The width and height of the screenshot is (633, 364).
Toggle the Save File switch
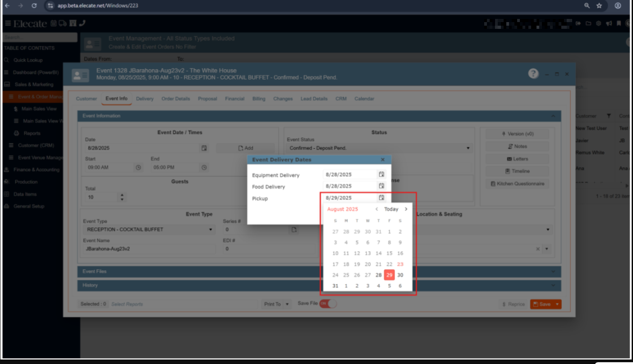pyautogui.click(x=328, y=304)
